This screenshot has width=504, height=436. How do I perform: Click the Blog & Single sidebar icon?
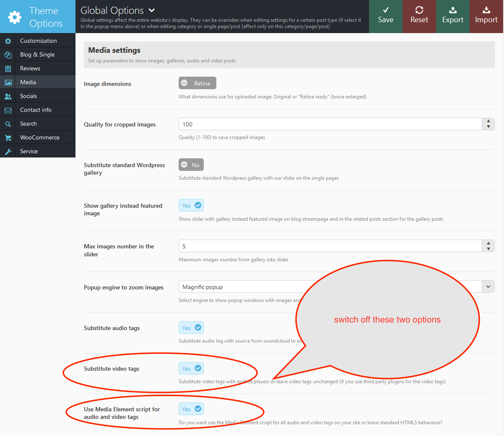[8, 55]
